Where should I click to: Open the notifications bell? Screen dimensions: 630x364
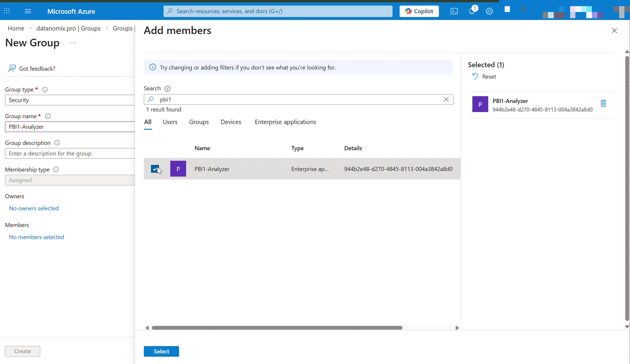[x=472, y=11]
